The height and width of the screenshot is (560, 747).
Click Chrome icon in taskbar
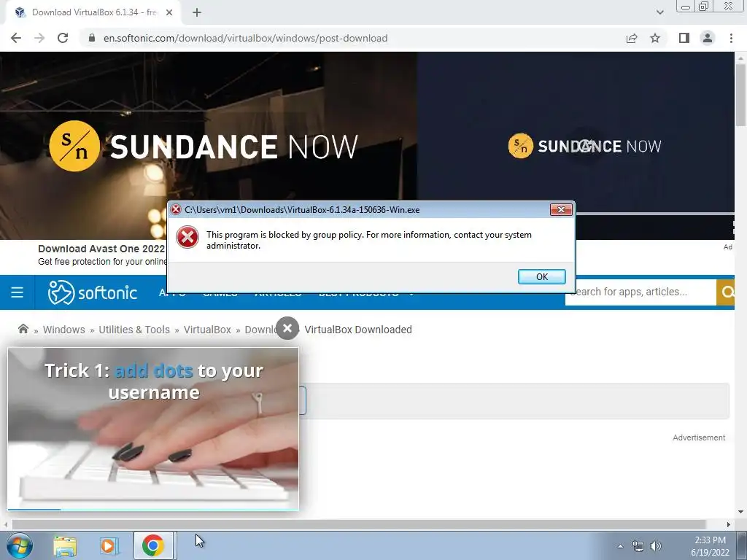coord(153,545)
